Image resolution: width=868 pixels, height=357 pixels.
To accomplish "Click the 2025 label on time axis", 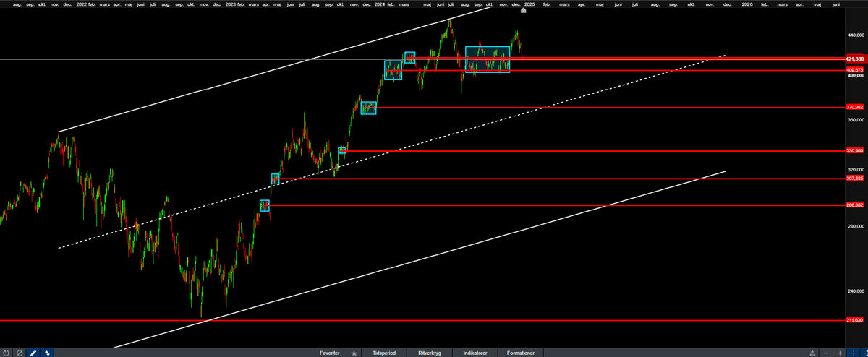I will pos(529,4).
